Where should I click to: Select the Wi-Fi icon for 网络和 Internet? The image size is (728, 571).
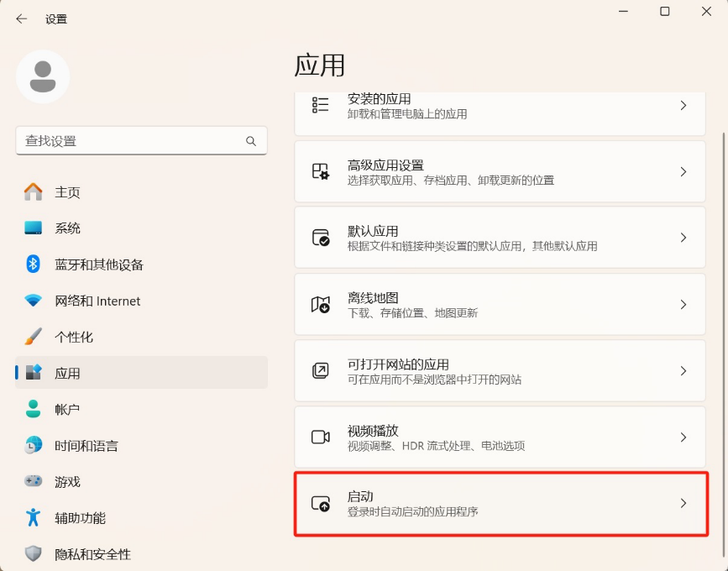tap(33, 299)
